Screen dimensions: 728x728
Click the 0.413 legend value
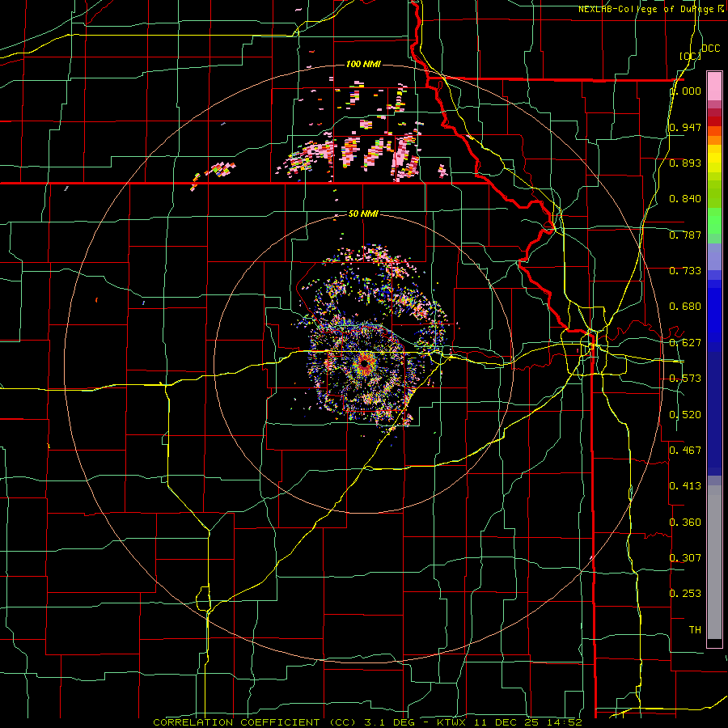(x=685, y=486)
